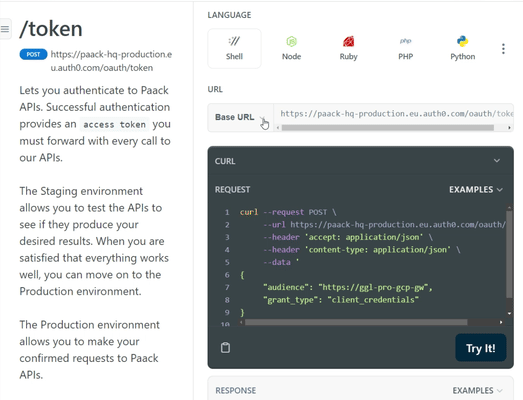Click the URL section label
The image size is (523, 400).
tap(215, 89)
